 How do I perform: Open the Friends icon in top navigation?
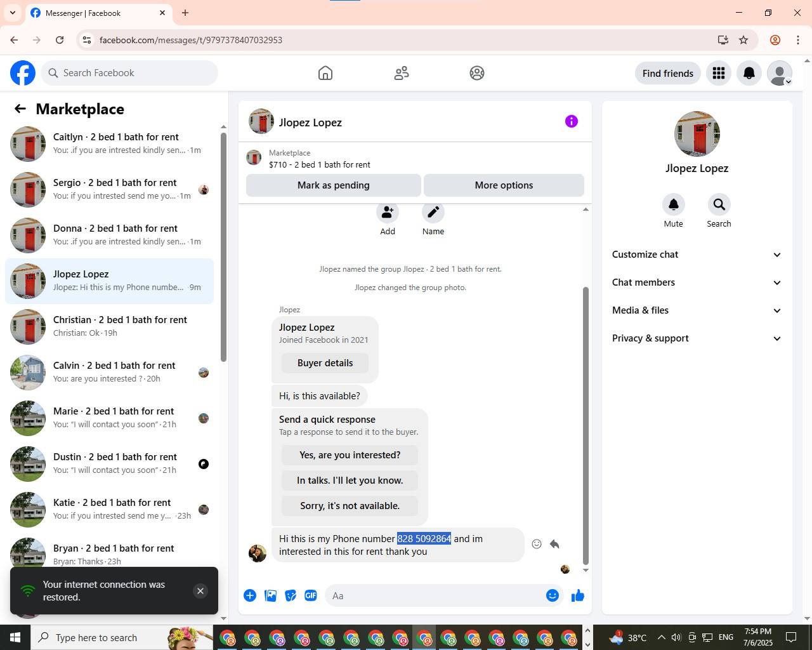click(402, 73)
